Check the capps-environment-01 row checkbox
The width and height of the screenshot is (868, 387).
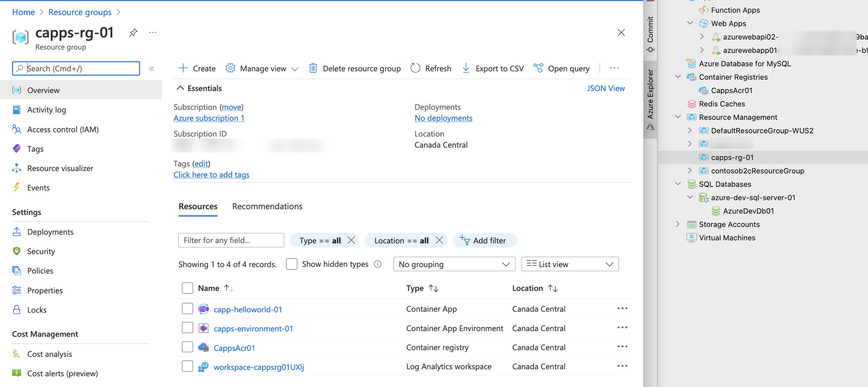(187, 328)
